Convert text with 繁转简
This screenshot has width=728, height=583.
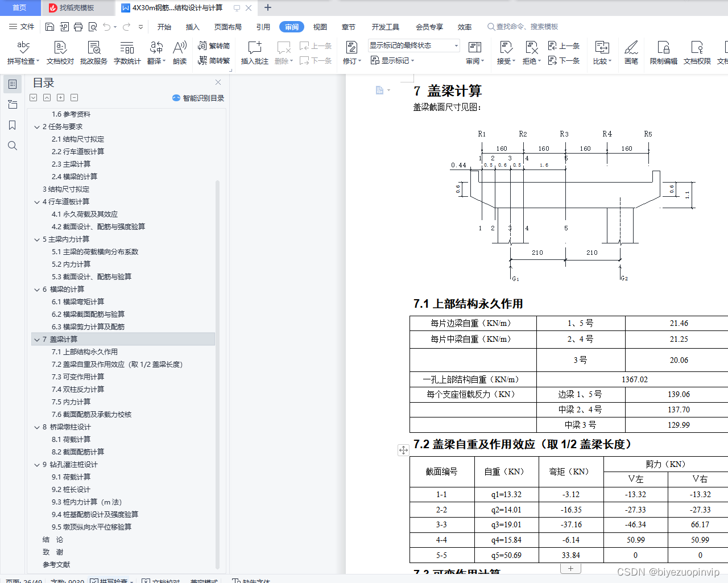click(214, 46)
